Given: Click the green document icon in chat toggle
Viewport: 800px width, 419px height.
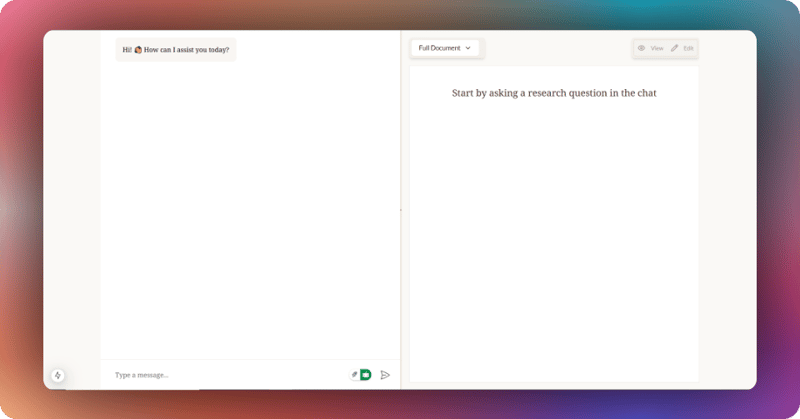Looking at the screenshot, I should [366, 375].
